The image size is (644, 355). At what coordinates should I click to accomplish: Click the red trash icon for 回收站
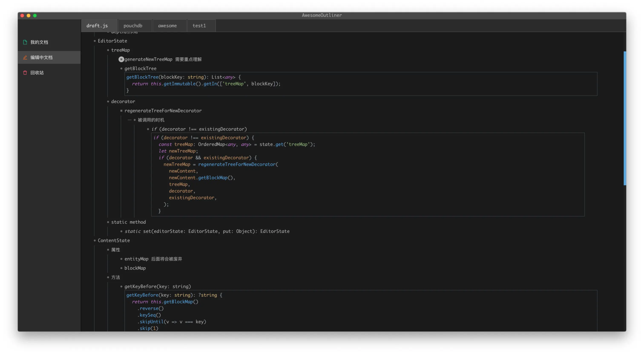coord(25,73)
